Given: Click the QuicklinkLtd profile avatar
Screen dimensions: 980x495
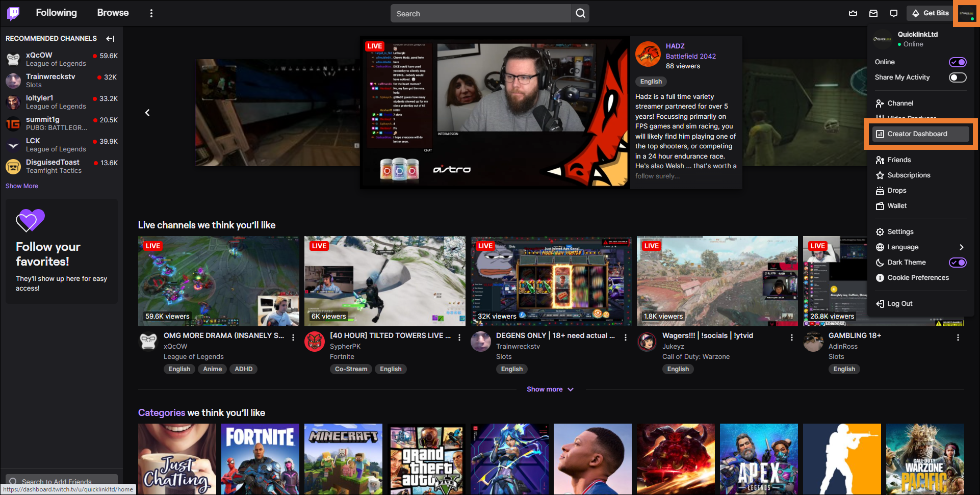Looking at the screenshot, I should coord(966,13).
